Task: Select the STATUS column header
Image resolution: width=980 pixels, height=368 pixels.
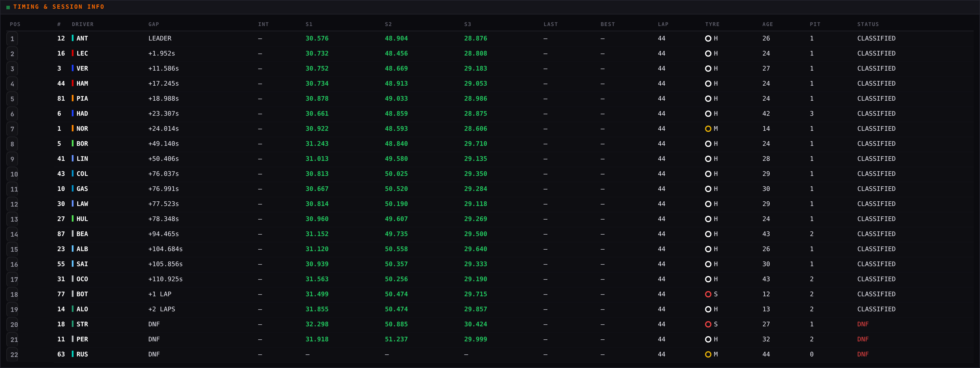Action: [x=868, y=24]
